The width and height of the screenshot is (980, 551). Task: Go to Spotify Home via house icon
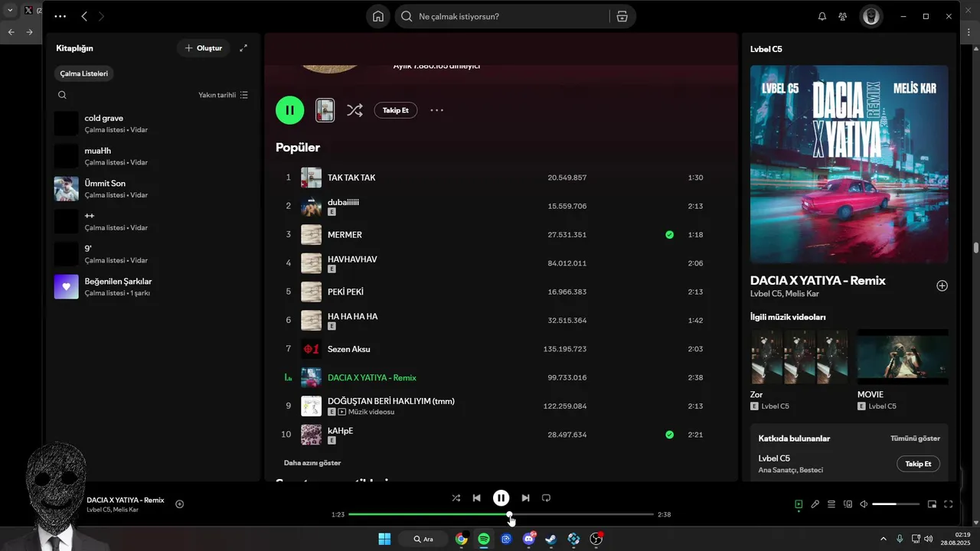(378, 16)
